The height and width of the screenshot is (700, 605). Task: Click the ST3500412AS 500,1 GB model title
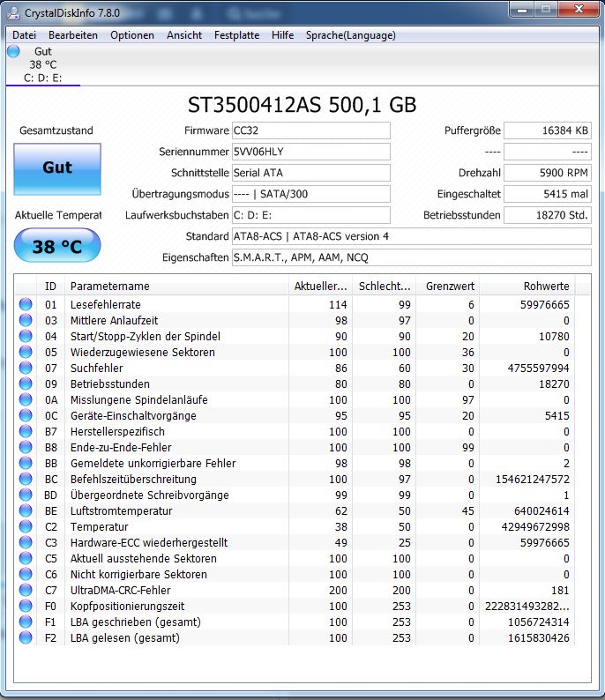tap(302, 106)
